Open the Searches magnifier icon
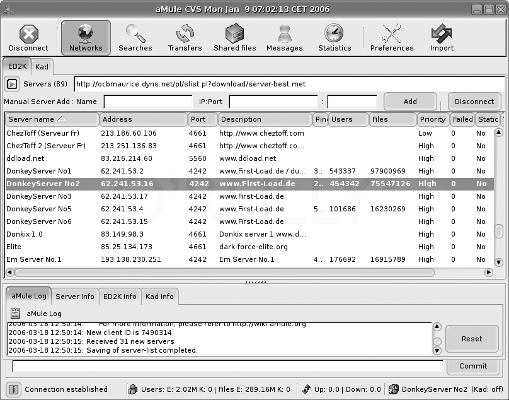 click(135, 38)
